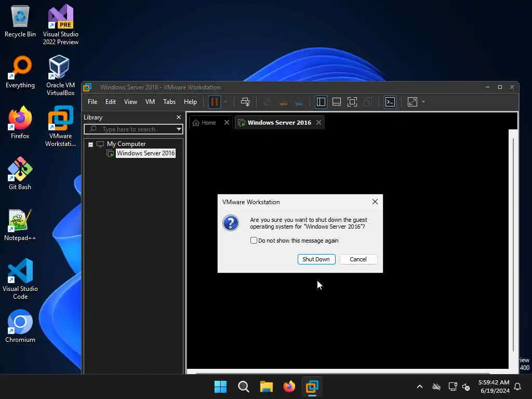
Task: Open the Edit menu
Action: coord(110,102)
